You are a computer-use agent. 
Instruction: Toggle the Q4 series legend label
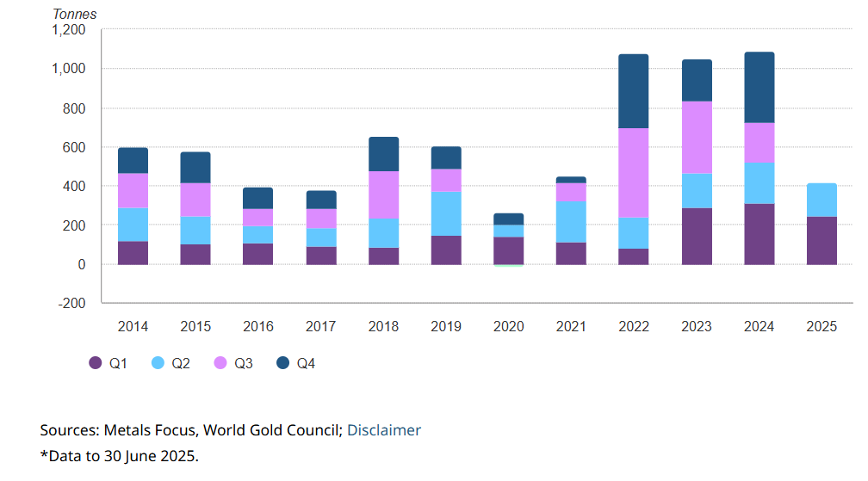(306, 363)
